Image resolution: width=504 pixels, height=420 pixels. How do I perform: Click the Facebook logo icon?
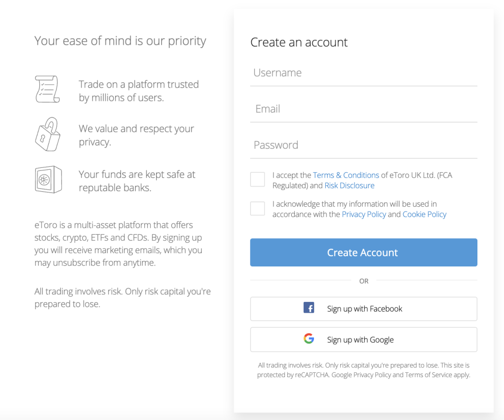[309, 308]
